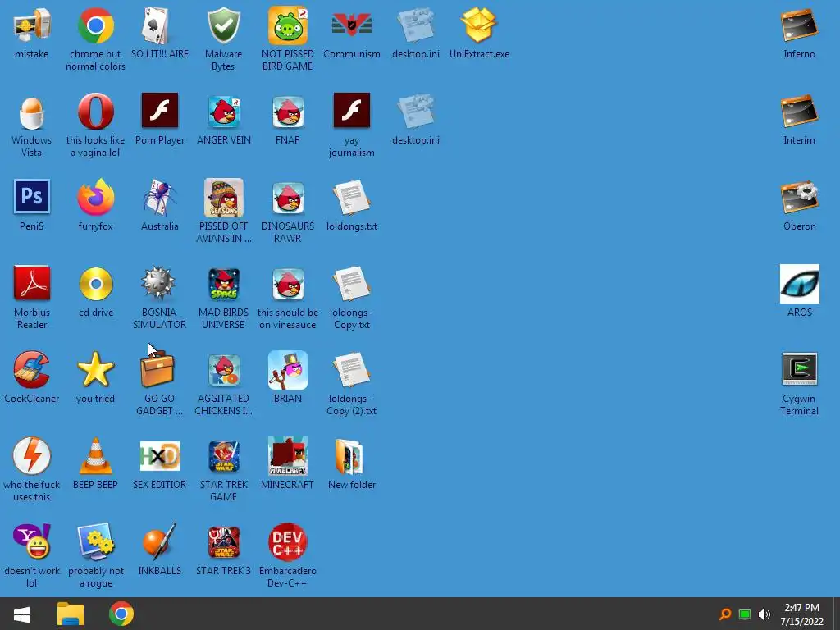
Task: Open the 'INKBALLS' icon
Action: 159,542
